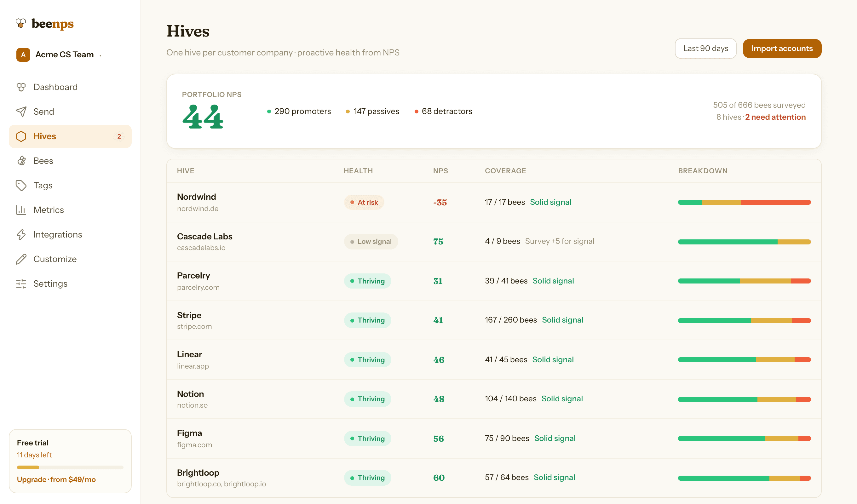Click the 2 need attention link

(x=775, y=117)
